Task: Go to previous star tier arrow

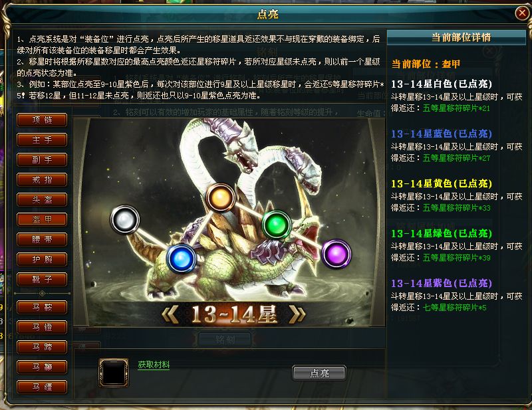Action: 171,314
